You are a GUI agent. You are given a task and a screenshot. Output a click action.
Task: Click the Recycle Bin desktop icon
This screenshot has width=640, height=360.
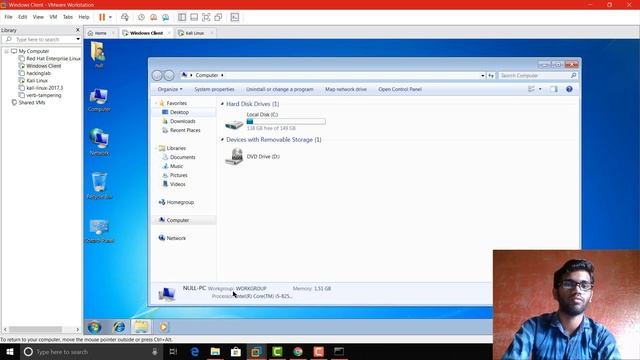click(99, 186)
